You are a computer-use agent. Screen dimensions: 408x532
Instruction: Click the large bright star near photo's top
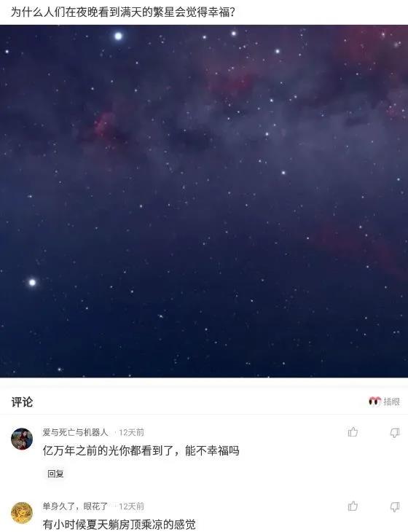point(118,36)
